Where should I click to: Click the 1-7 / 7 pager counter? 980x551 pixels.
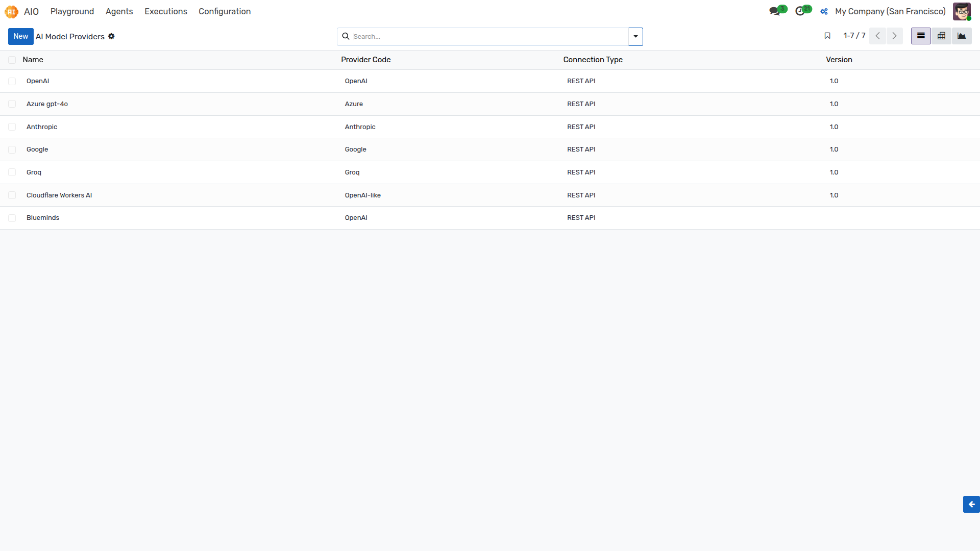tap(854, 36)
